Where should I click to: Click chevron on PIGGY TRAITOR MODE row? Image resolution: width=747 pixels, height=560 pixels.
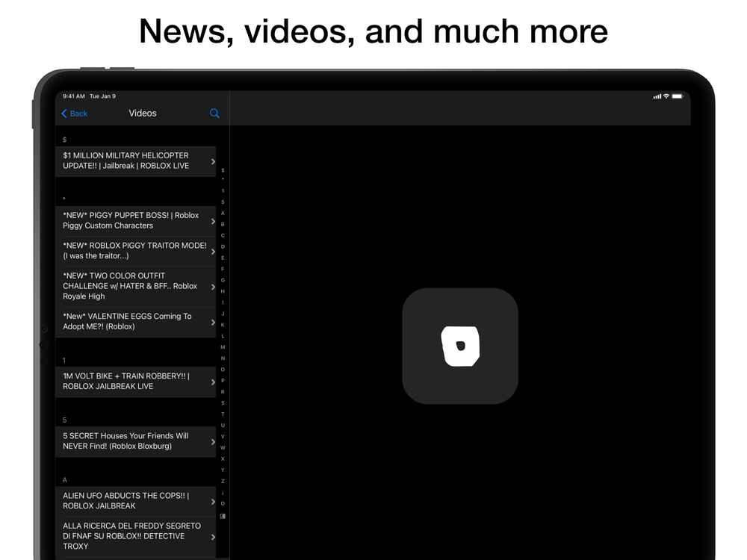pyautogui.click(x=213, y=252)
